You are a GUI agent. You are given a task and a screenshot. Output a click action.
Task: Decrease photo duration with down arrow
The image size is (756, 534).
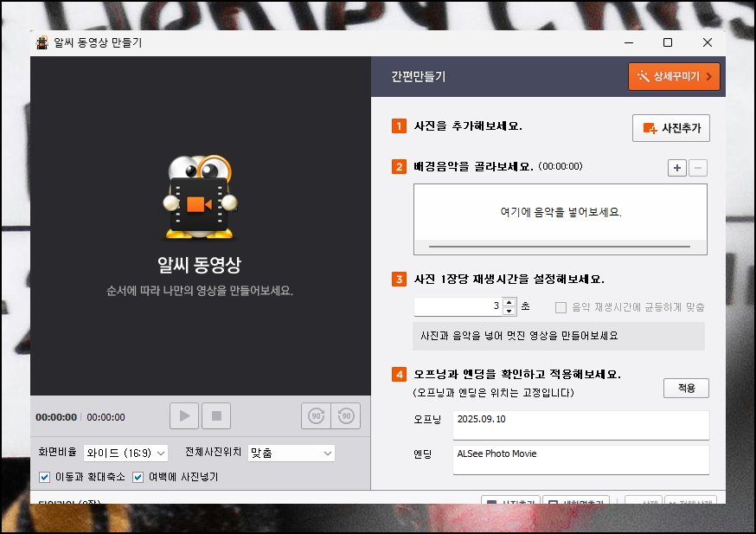click(x=509, y=311)
